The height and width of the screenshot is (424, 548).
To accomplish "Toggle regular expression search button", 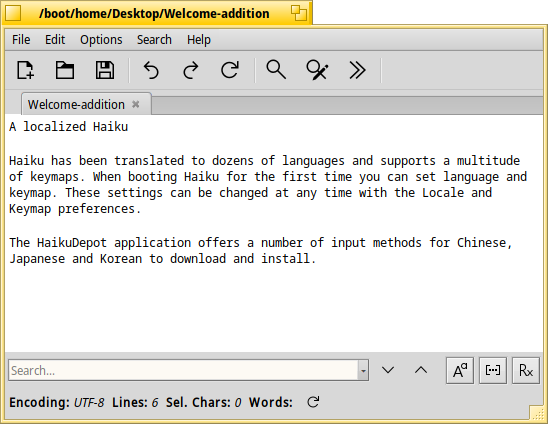I will pyautogui.click(x=526, y=371).
